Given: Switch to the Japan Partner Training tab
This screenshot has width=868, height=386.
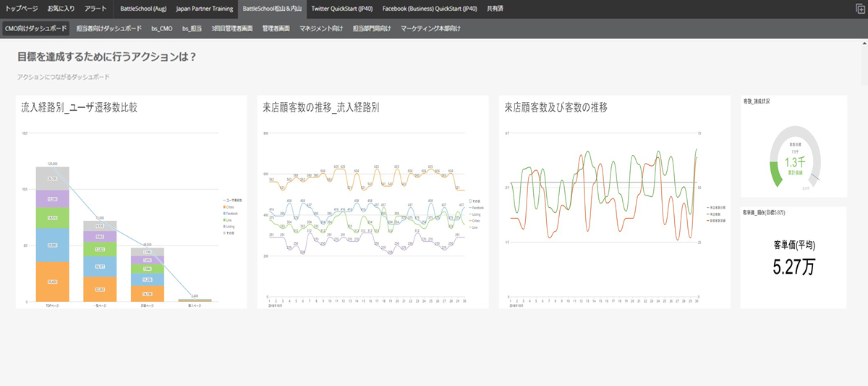Looking at the screenshot, I should (205, 9).
